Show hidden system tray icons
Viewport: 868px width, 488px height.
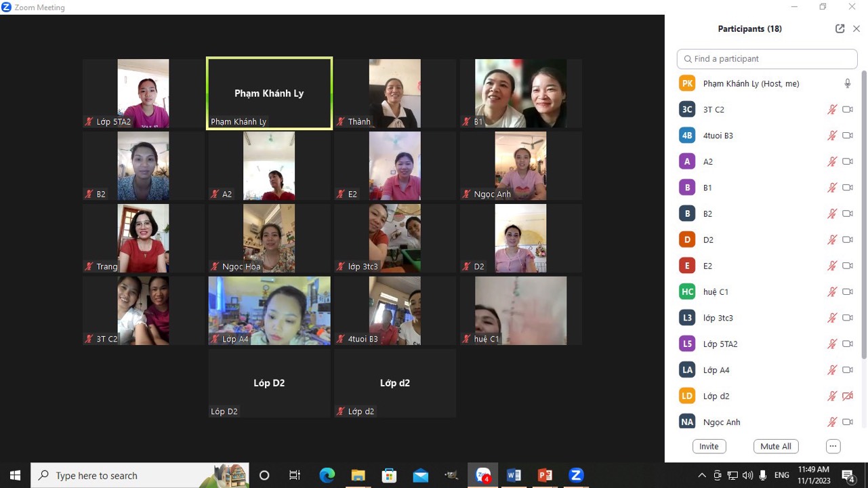(x=702, y=475)
